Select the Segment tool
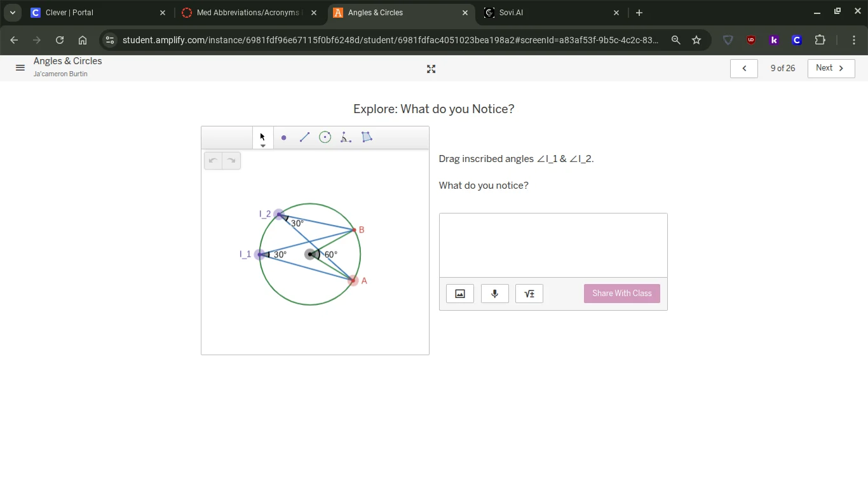The width and height of the screenshot is (868, 488). pos(304,137)
